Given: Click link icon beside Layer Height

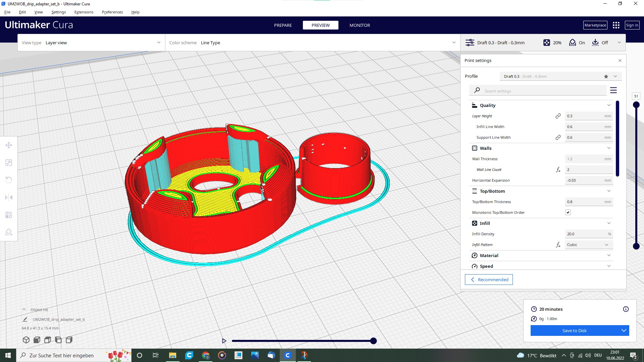Looking at the screenshot, I should [x=558, y=116].
